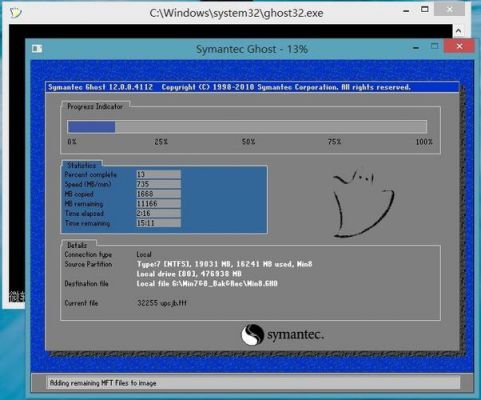The height and width of the screenshot is (400, 481).
Task: Maximize the Symantec Ghost window
Action: pyautogui.click(x=435, y=46)
